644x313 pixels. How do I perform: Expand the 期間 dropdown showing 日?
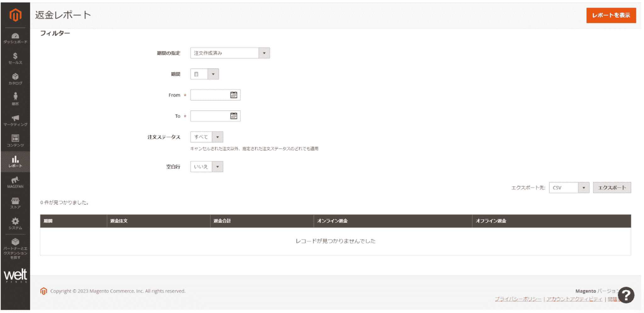point(213,74)
